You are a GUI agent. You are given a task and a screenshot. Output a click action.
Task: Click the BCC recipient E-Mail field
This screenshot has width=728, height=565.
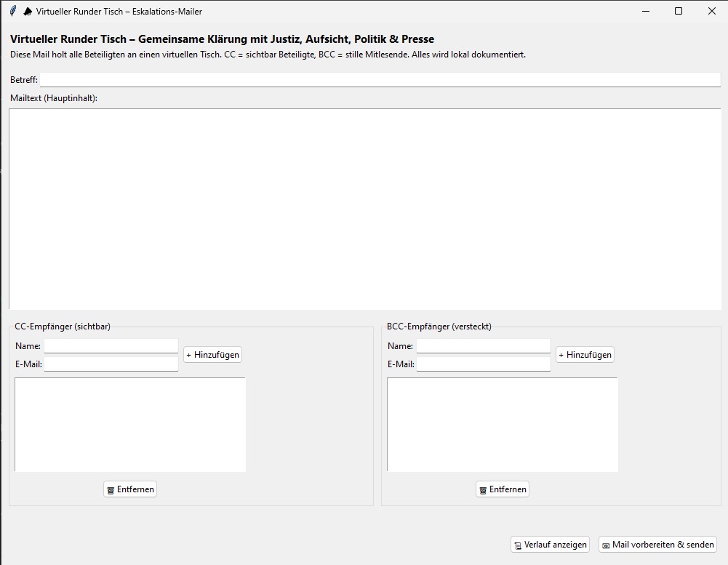[x=483, y=364]
